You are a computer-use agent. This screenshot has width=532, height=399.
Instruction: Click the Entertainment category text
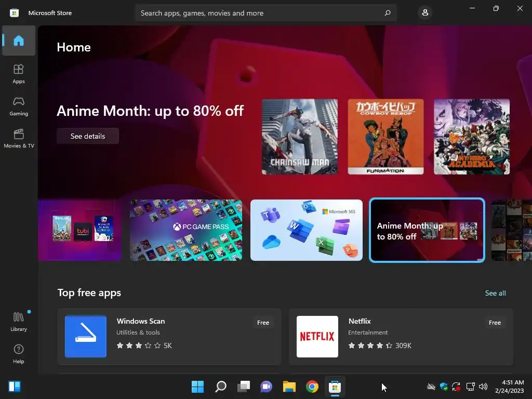(368, 332)
